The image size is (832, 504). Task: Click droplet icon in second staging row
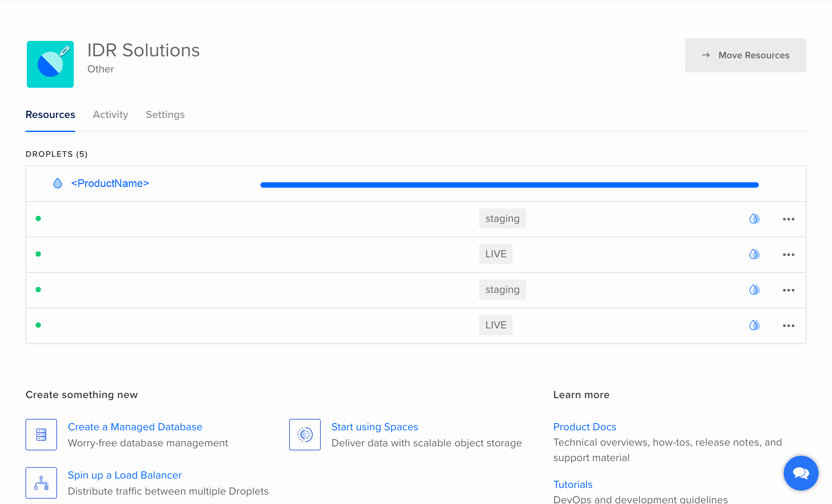tap(754, 290)
